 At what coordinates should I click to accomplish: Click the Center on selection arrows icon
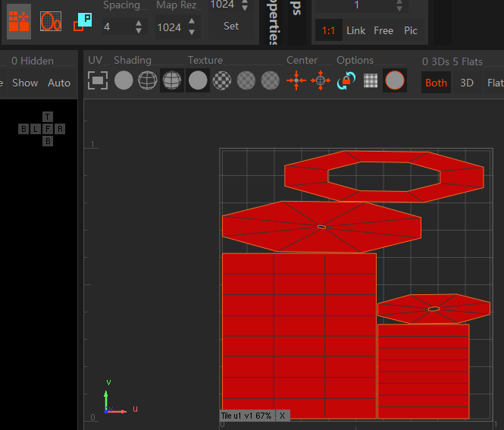pyautogui.click(x=296, y=80)
